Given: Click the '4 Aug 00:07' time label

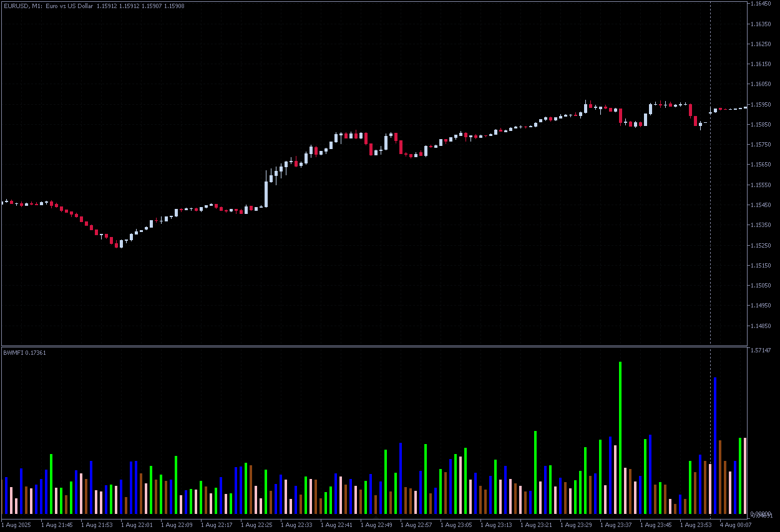Looking at the screenshot, I should pyautogui.click(x=736, y=525).
